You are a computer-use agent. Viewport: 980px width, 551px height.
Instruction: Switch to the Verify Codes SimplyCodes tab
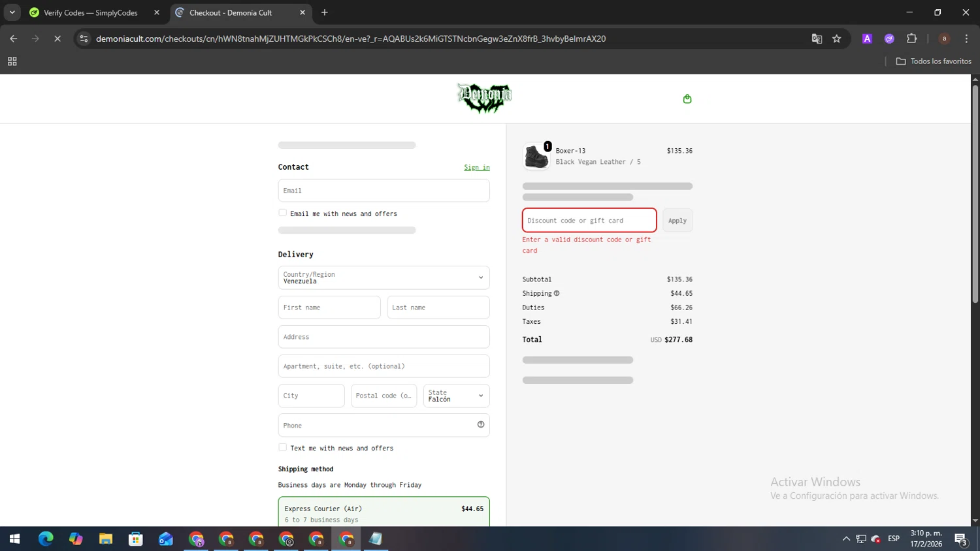coord(91,12)
